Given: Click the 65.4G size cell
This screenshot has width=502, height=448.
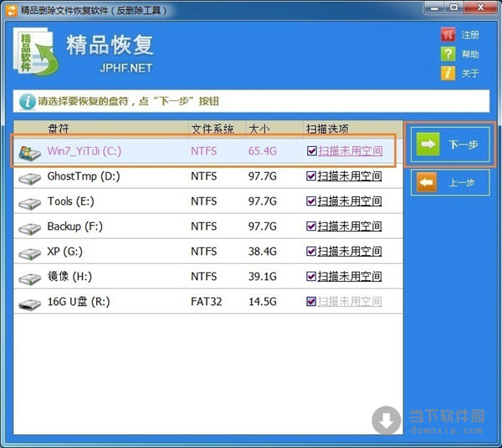Looking at the screenshot, I should tap(263, 151).
